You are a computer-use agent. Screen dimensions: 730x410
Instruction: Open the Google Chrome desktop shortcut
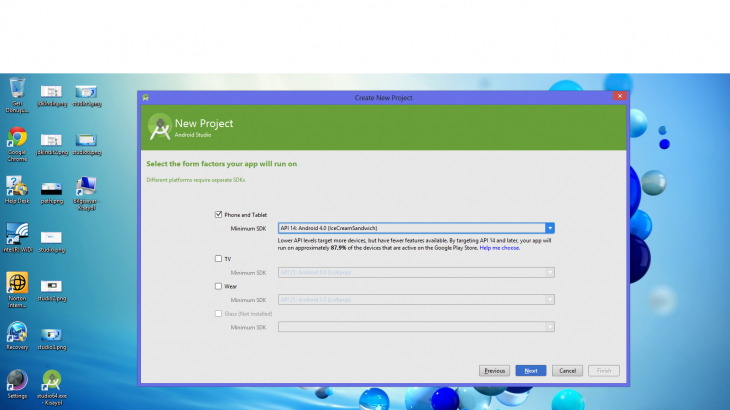click(17, 139)
